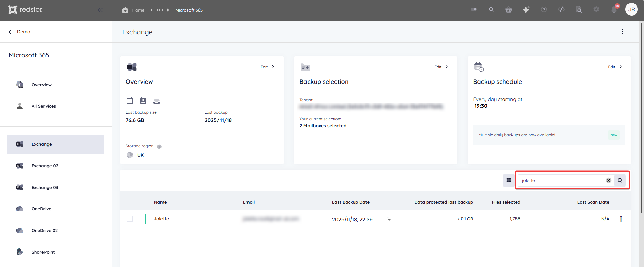Screen dimensions: 644x267
Task: Open the global search in the top bar
Action: click(x=491, y=10)
